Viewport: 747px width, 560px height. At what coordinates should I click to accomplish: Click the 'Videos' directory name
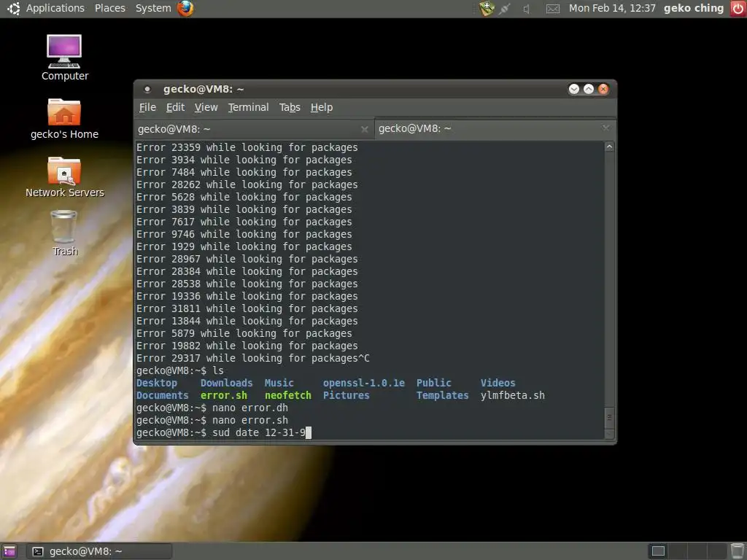(498, 383)
